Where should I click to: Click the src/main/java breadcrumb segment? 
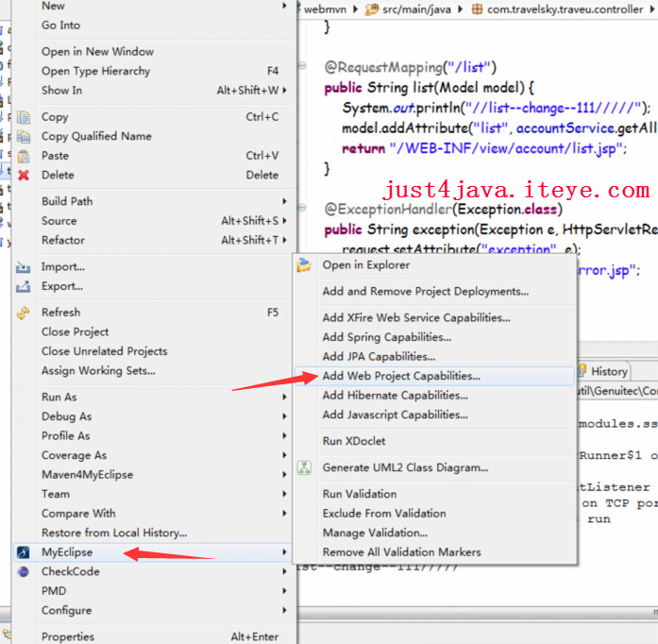pos(415,8)
